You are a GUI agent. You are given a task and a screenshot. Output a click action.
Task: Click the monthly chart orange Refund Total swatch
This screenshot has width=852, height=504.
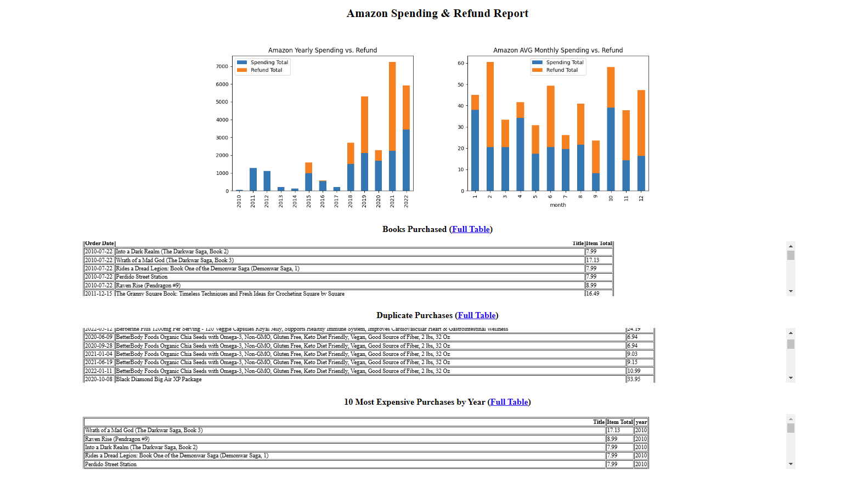[537, 70]
